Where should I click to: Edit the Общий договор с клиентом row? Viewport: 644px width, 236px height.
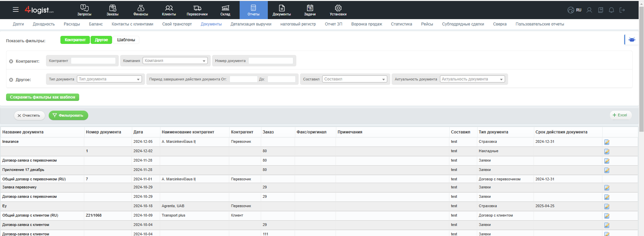(x=607, y=216)
